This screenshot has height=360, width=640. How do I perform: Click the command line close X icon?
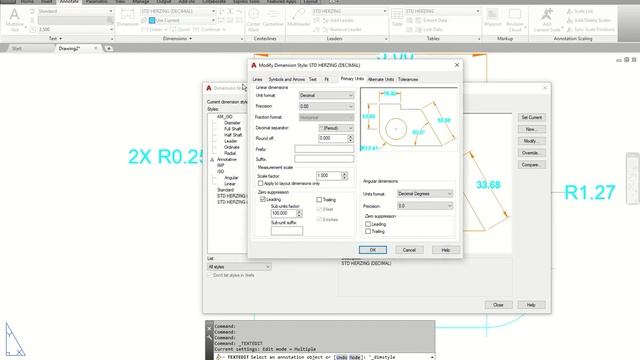[x=209, y=328]
